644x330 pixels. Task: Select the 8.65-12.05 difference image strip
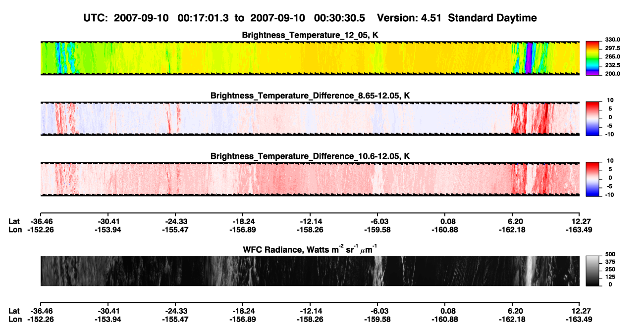310,119
